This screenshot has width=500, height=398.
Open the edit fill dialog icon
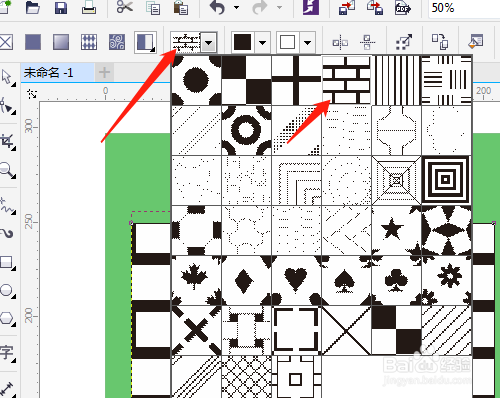[476, 41]
